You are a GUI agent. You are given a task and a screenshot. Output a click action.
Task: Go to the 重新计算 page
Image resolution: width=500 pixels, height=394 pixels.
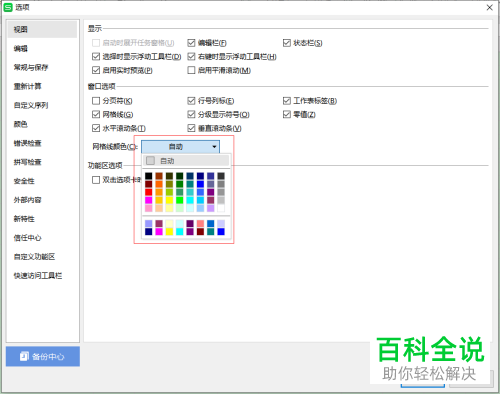[27, 86]
